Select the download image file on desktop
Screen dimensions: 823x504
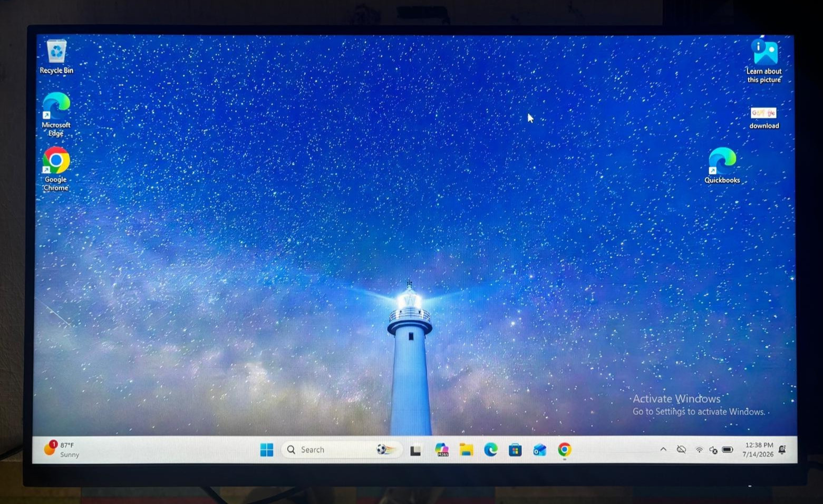tap(764, 118)
